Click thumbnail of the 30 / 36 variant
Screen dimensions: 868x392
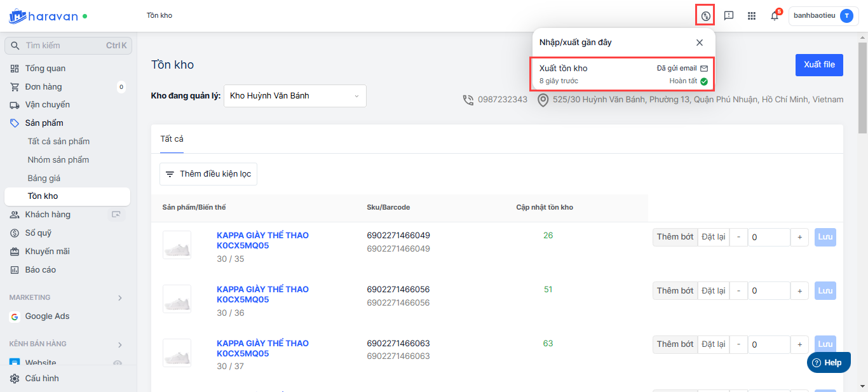pos(177,299)
